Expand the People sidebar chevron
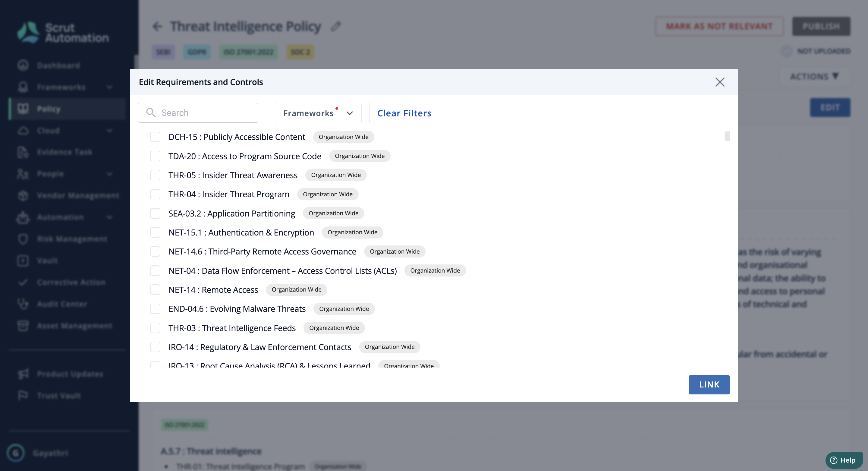This screenshot has height=471, width=868. [x=109, y=174]
